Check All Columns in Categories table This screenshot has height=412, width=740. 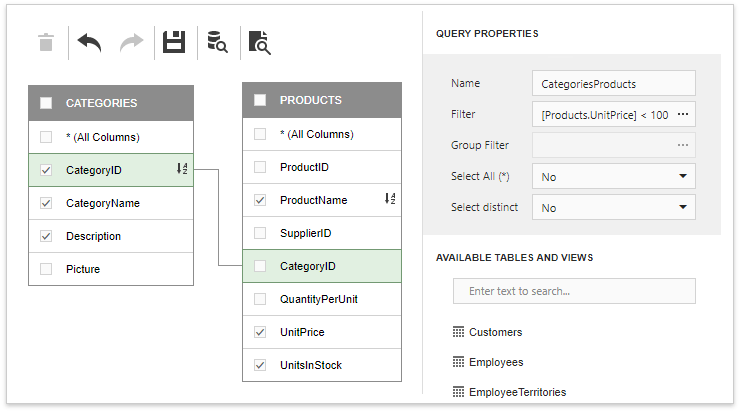point(46,137)
